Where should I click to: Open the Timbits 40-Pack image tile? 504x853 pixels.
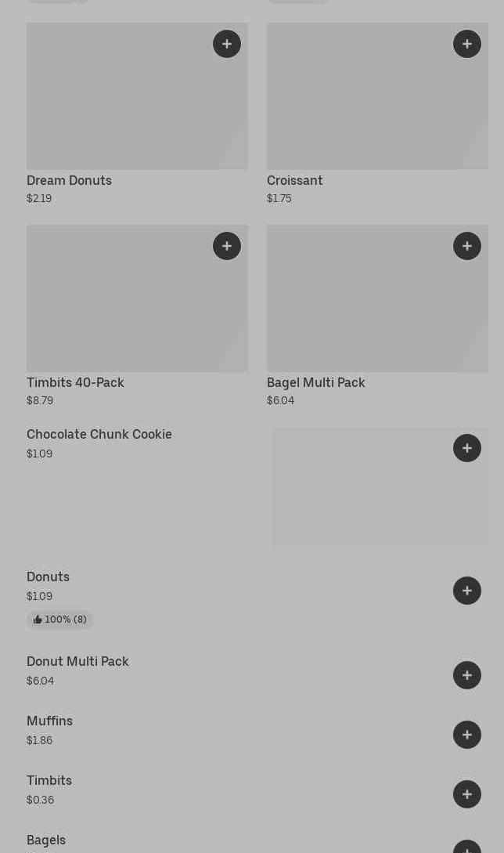coord(125,305)
